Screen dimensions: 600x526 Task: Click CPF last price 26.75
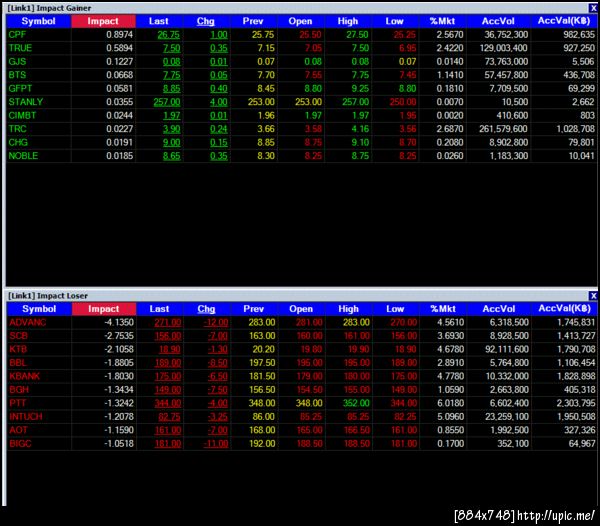click(168, 35)
